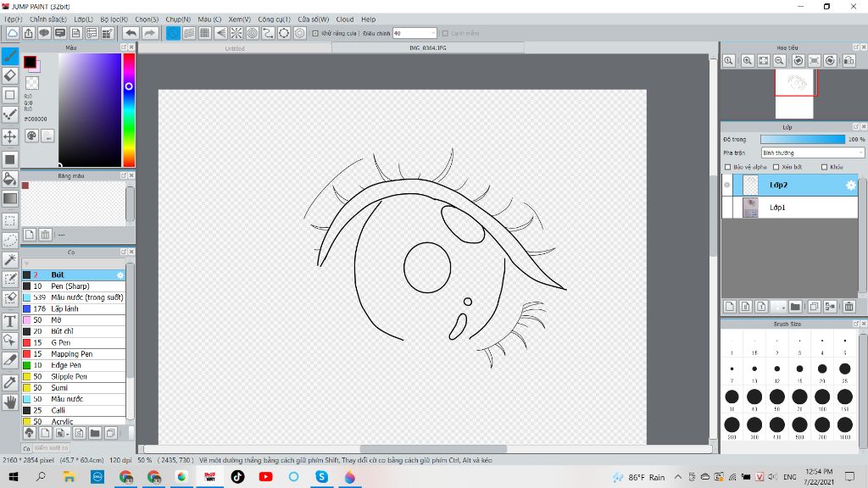868x488 pixels.
Task: Zoom in on the navigator panel
Action: pyautogui.click(x=748, y=61)
